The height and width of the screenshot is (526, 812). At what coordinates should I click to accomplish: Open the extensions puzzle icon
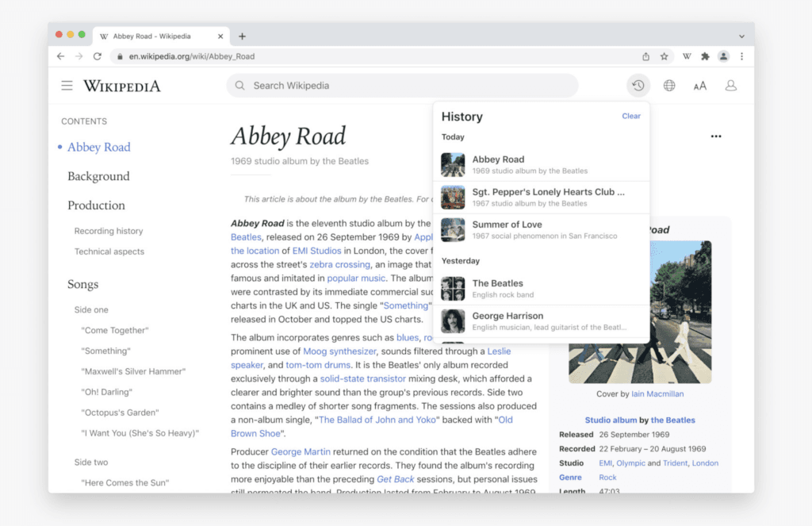point(705,56)
